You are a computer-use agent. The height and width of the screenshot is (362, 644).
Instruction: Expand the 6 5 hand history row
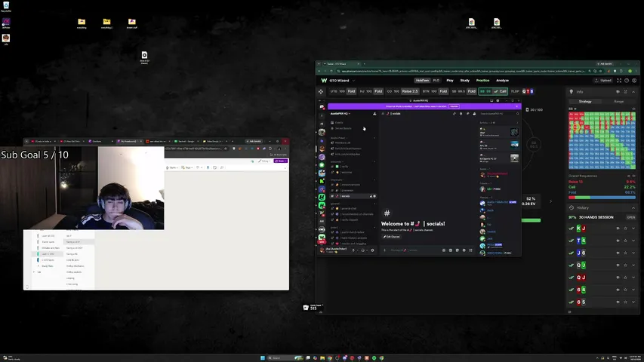tap(633, 302)
